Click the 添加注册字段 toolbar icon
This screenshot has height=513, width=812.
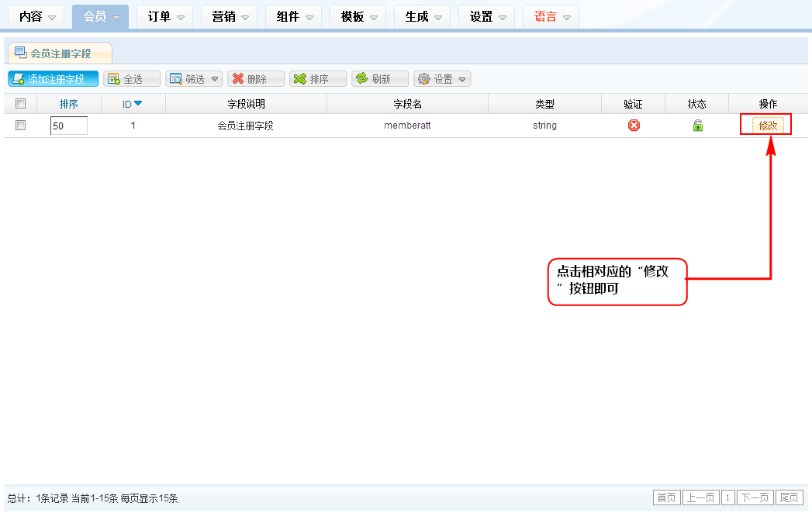(x=18, y=79)
